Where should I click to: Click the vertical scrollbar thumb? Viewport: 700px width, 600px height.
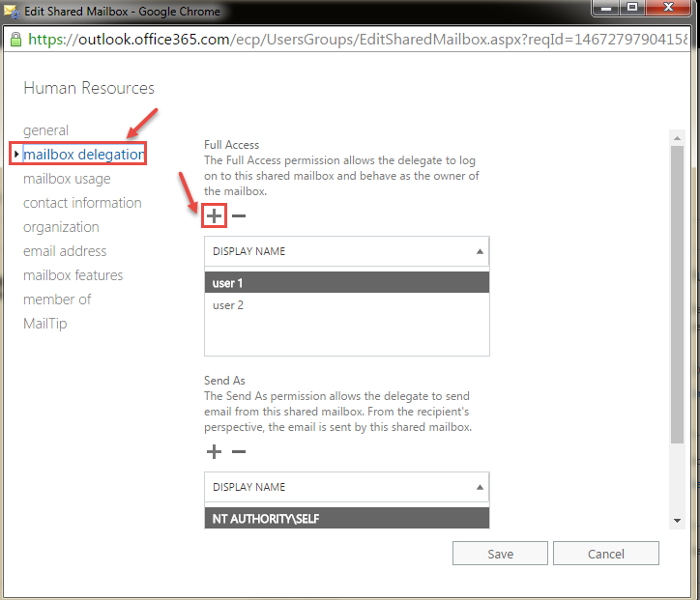(x=677, y=295)
